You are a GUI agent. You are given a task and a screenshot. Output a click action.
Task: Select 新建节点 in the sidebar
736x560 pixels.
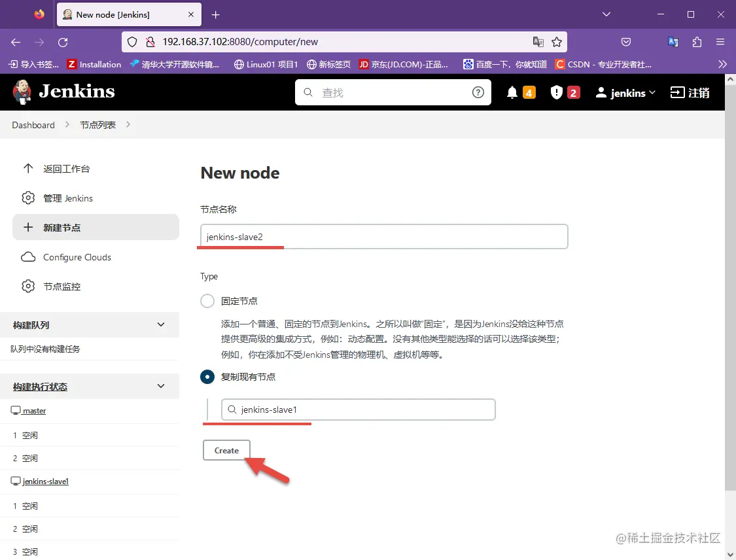click(96, 227)
